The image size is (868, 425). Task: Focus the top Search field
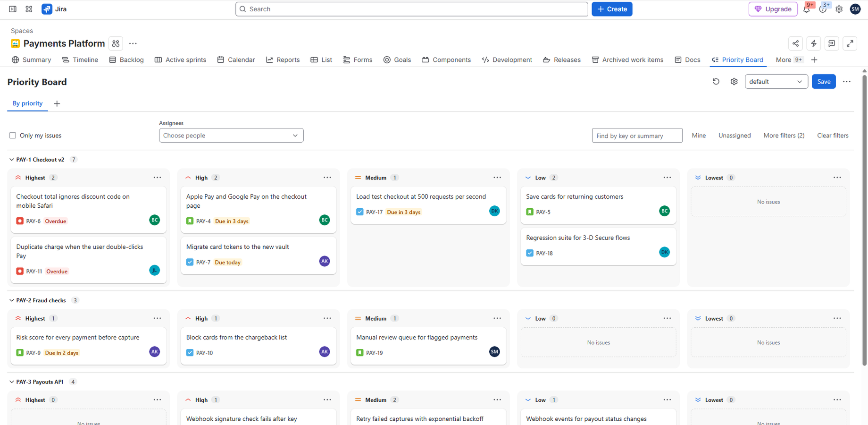pyautogui.click(x=411, y=9)
